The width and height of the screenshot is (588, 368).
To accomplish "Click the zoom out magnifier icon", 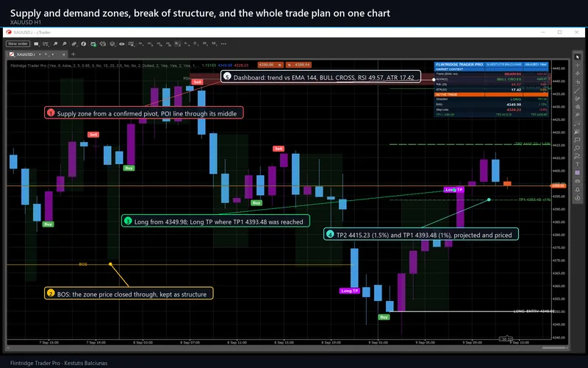I will [x=64, y=43].
